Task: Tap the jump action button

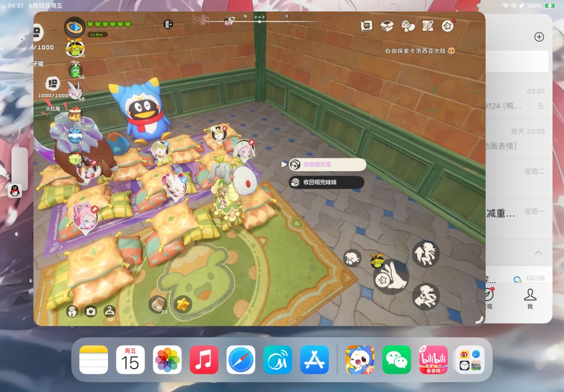Action: coord(426,254)
